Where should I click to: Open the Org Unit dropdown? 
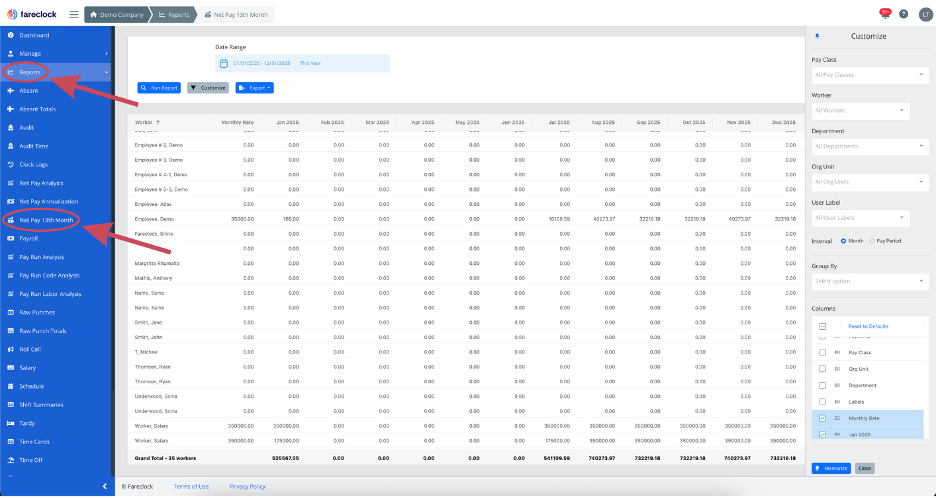click(x=870, y=182)
